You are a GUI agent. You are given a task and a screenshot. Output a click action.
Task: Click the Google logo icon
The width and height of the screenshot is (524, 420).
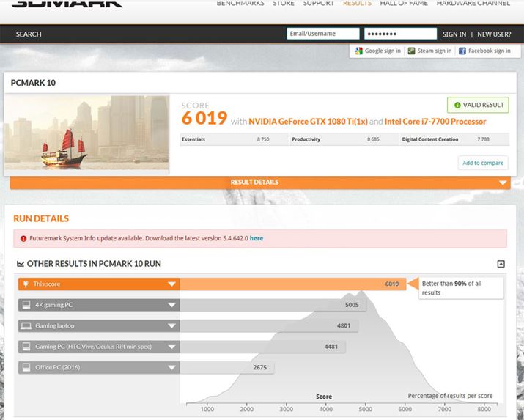click(x=358, y=51)
